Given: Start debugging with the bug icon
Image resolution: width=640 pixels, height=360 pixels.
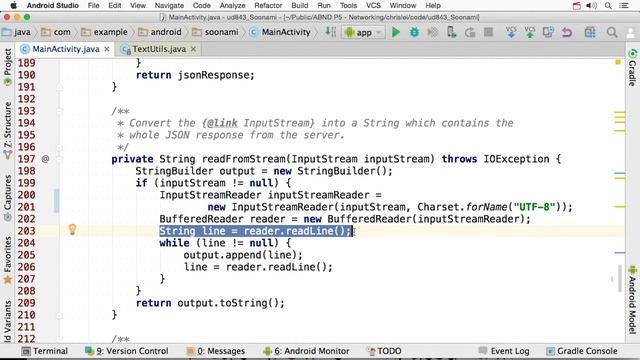Looking at the screenshot, I should point(414,32).
